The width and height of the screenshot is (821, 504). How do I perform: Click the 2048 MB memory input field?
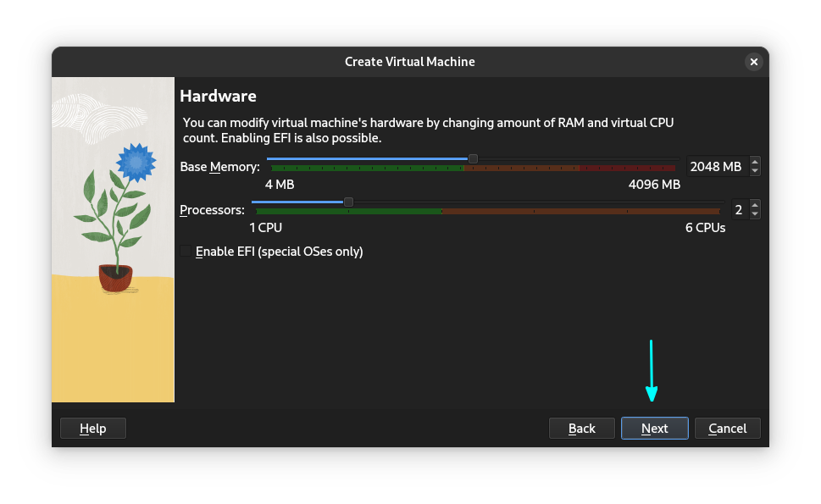715,167
